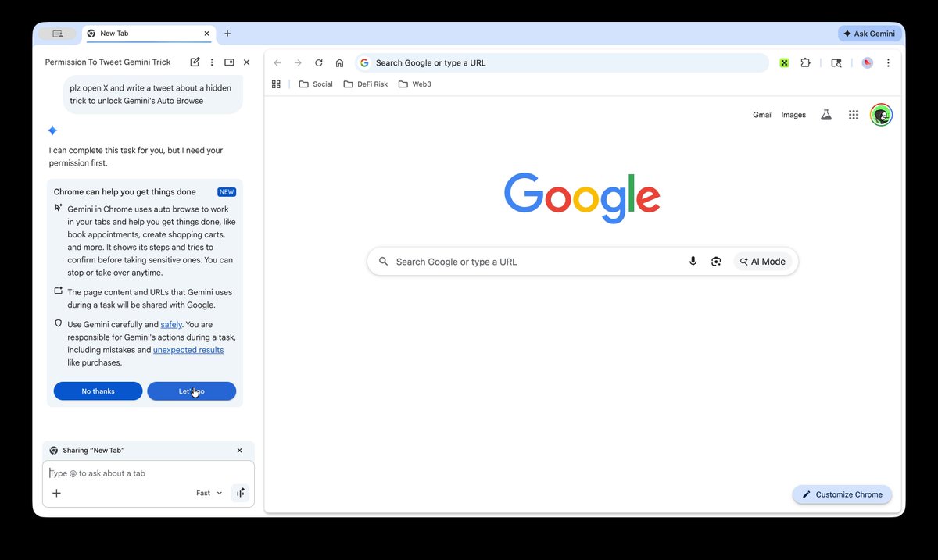Open a new tab with plus icon
938x560 pixels.
(x=227, y=34)
